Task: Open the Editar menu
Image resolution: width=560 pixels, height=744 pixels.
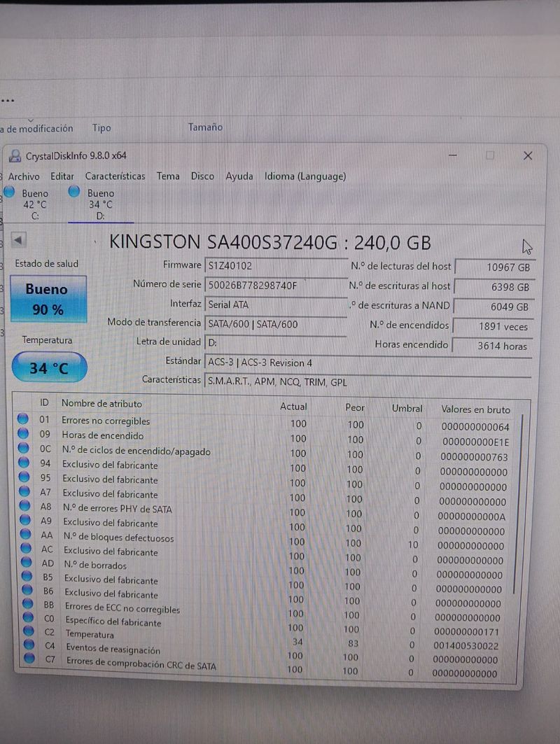Action: coord(62,176)
